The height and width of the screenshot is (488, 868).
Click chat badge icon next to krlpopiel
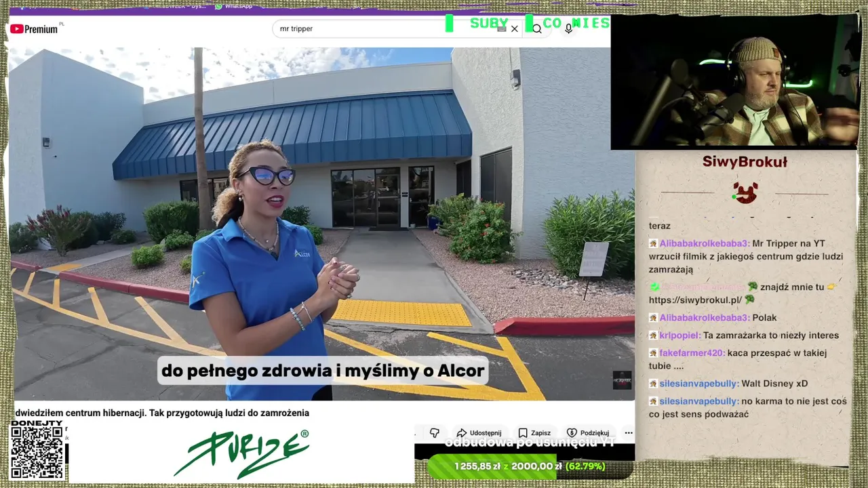[x=653, y=335]
